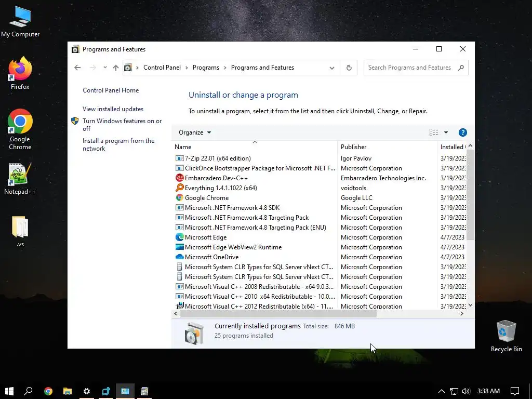Select the Recycle Bin desktop icon
The image size is (532, 399).
coord(506,336)
